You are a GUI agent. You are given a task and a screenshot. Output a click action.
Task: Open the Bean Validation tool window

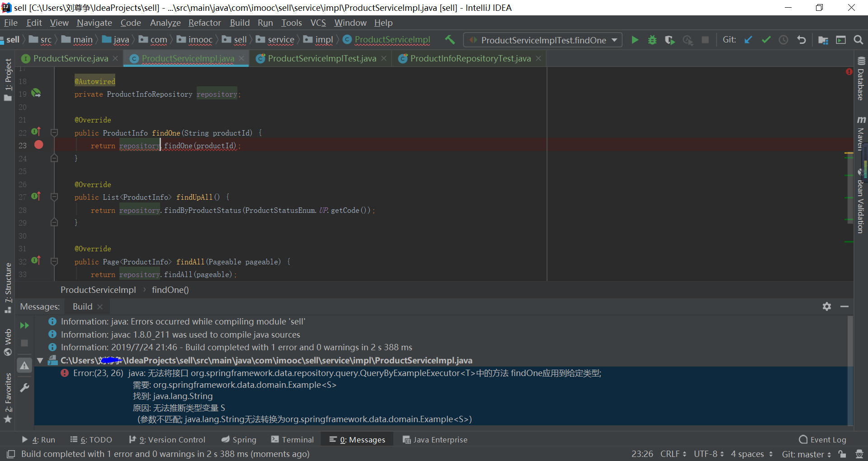pos(861,202)
